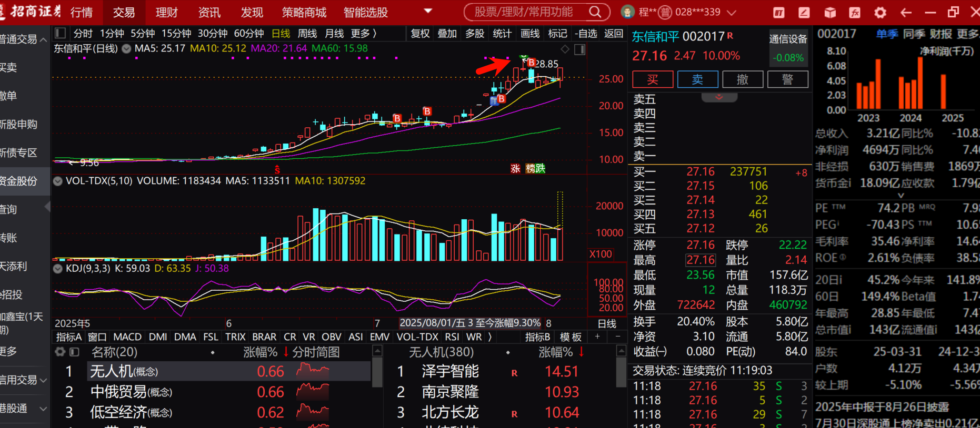The image size is (980, 428).
Task: Focus the 股票/理财/常用功能 search field
Action: pyautogui.click(x=524, y=12)
